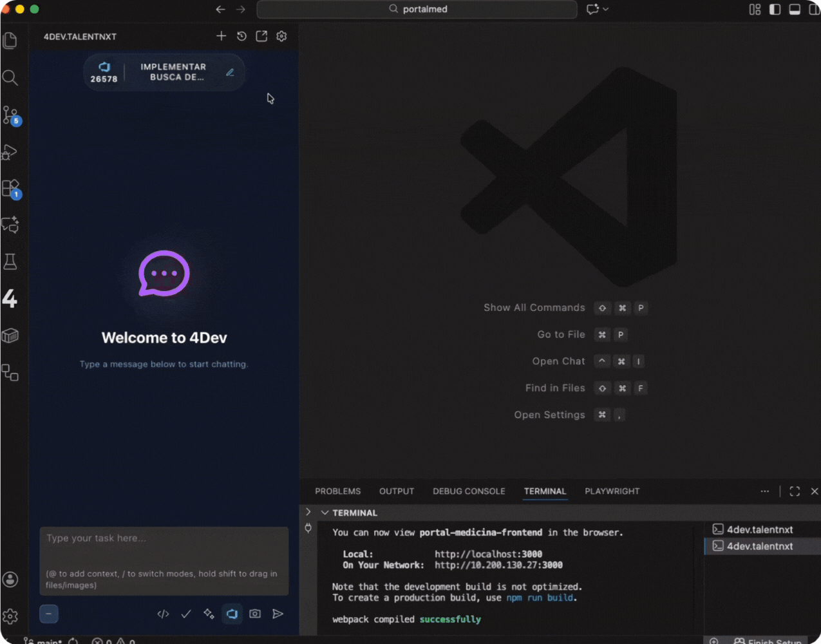Switch to the PLAYWRIGHT tab

(x=612, y=491)
